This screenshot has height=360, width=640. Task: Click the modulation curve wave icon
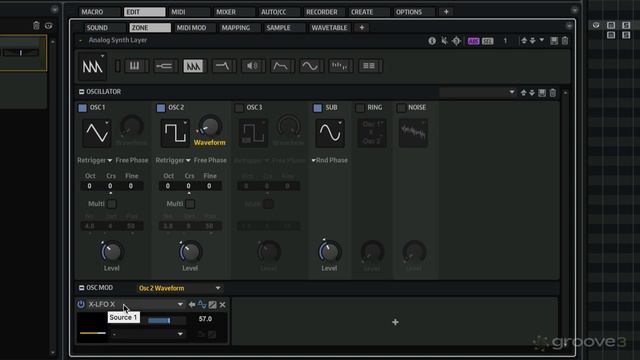coord(202,304)
